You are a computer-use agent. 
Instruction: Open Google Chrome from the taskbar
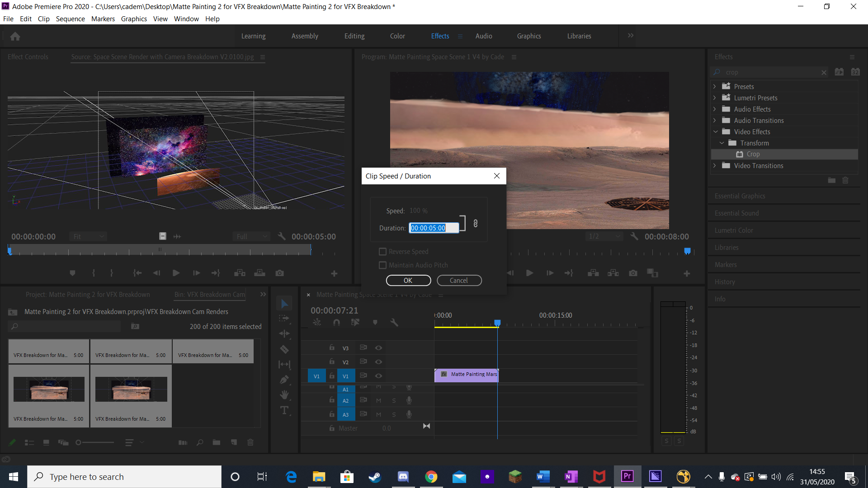[x=431, y=477]
